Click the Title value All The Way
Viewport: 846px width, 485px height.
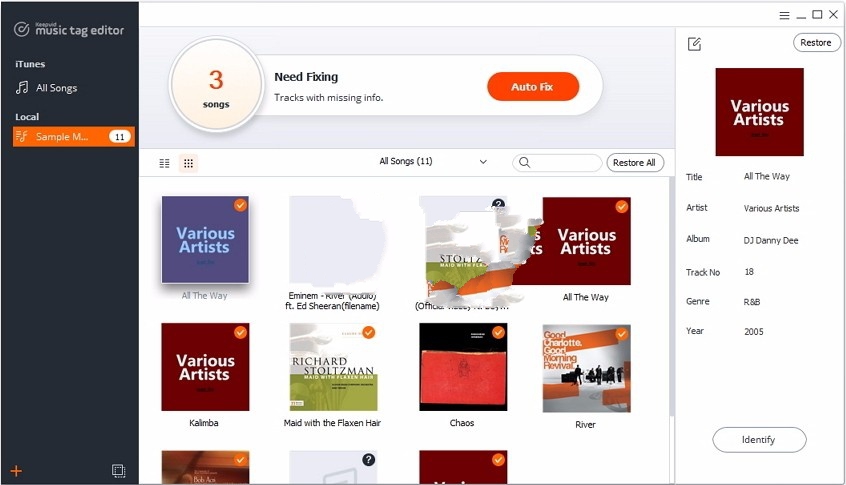click(767, 176)
